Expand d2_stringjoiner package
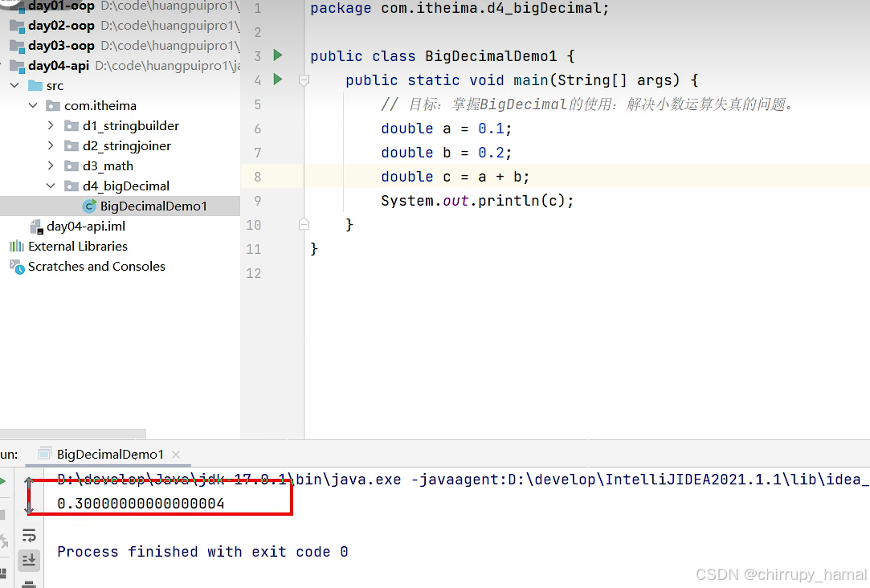870x588 pixels. pyautogui.click(x=51, y=146)
